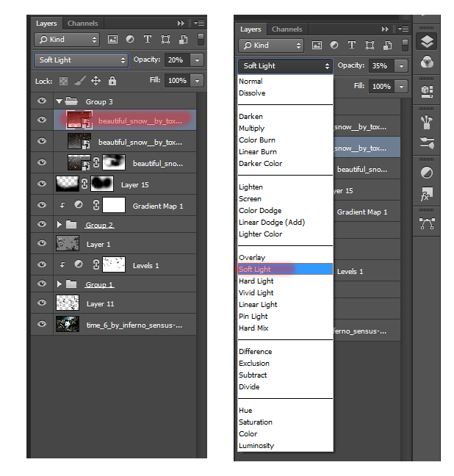
Task: Collapse left panel with double-arrow icon
Action: click(x=181, y=23)
